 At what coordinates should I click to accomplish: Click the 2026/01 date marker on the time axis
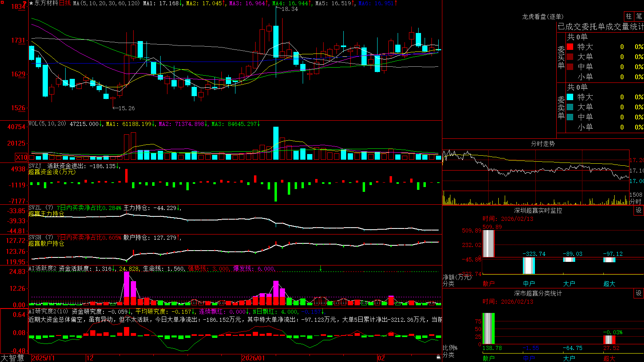point(254,358)
